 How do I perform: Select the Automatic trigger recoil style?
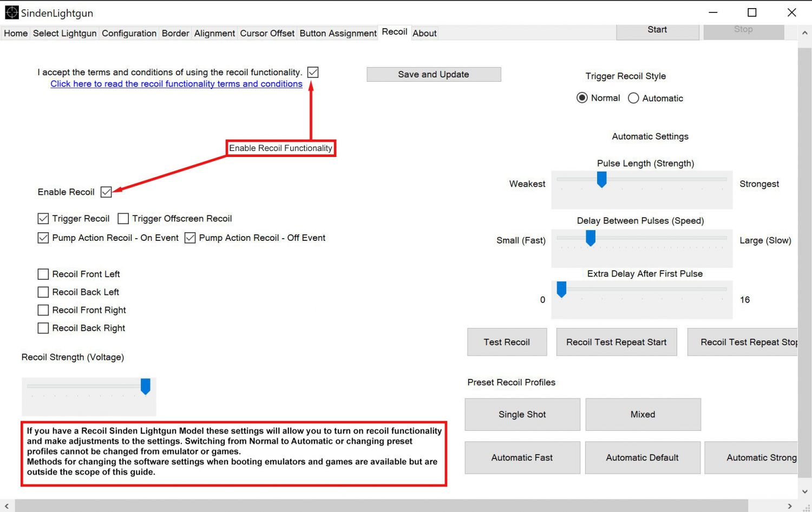pyautogui.click(x=633, y=98)
